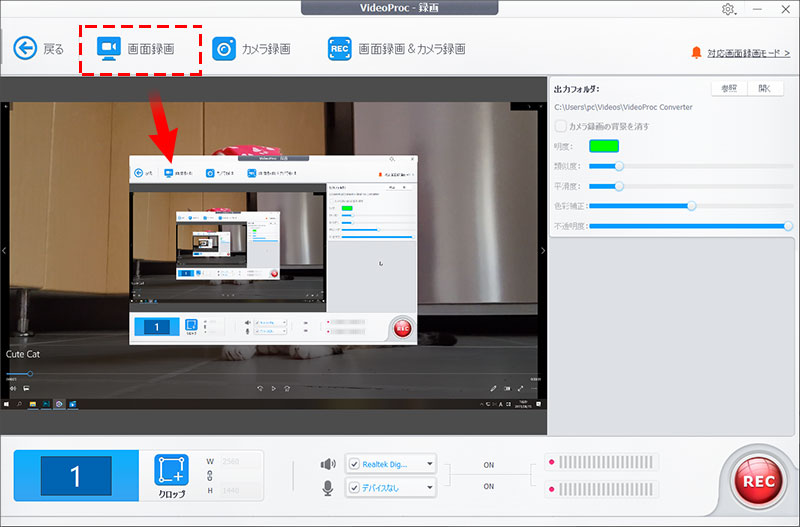Click the 参照 browse button
Image resolution: width=800 pixels, height=527 pixels.
click(729, 89)
